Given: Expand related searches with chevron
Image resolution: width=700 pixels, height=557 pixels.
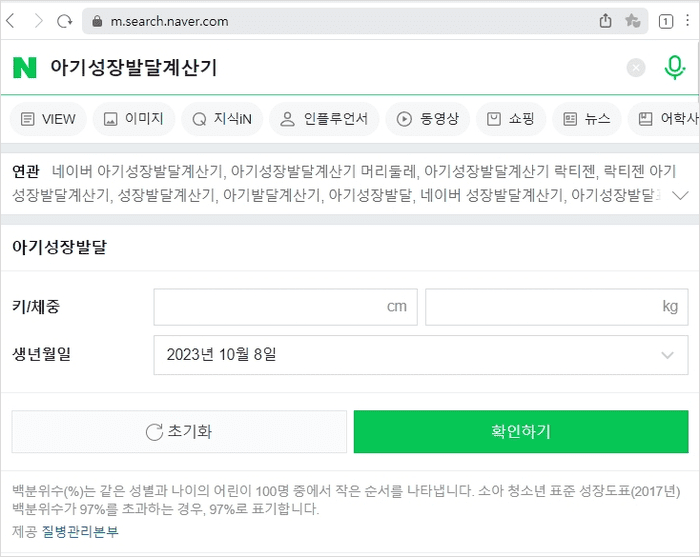Looking at the screenshot, I should pyautogui.click(x=680, y=195).
